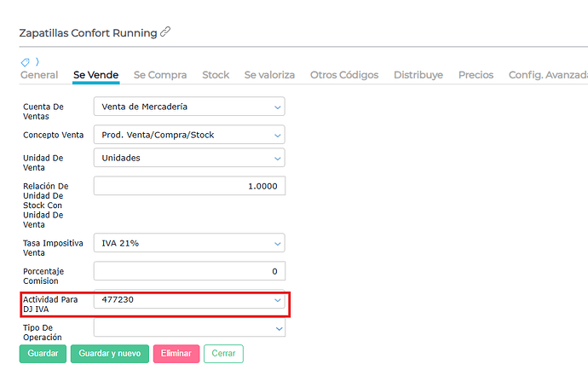Screen dimensions: 588x376
Task: Click the Cerrar button
Action: (223, 354)
